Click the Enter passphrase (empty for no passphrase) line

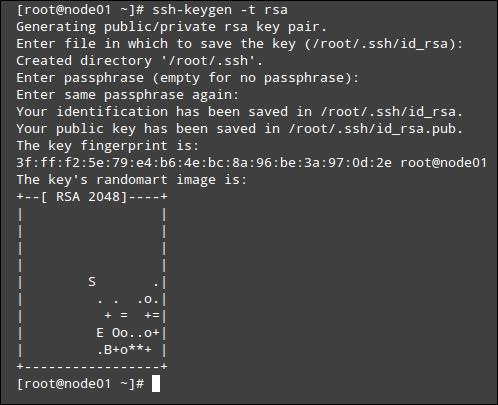coord(188,78)
